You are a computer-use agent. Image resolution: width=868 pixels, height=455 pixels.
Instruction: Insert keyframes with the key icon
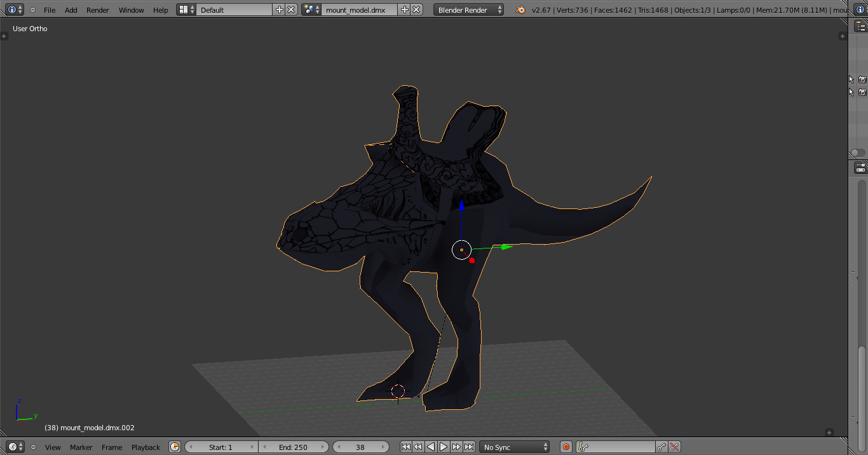[x=661, y=447]
